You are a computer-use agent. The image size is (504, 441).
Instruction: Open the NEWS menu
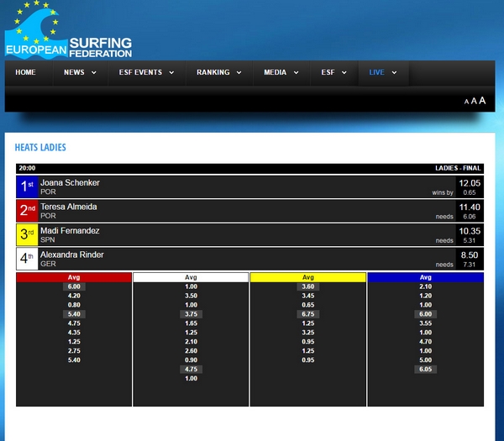[x=74, y=72]
